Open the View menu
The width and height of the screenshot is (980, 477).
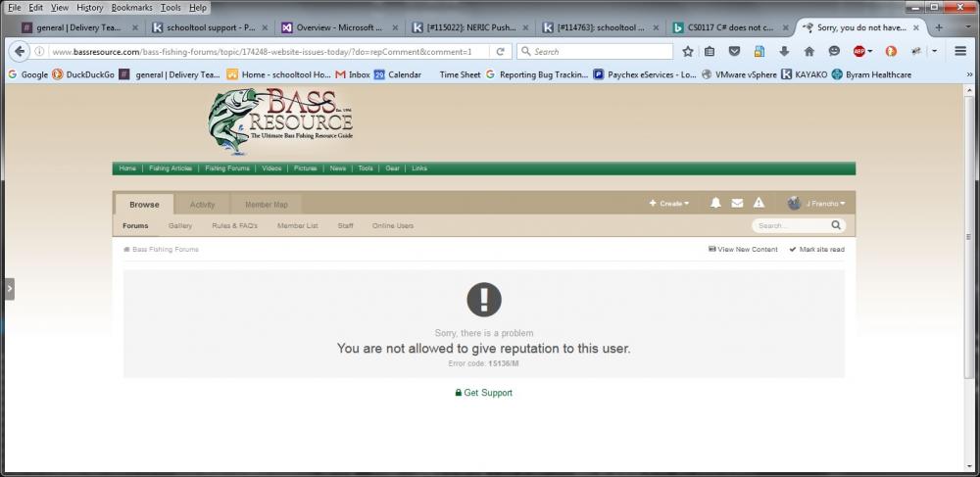pos(60,8)
